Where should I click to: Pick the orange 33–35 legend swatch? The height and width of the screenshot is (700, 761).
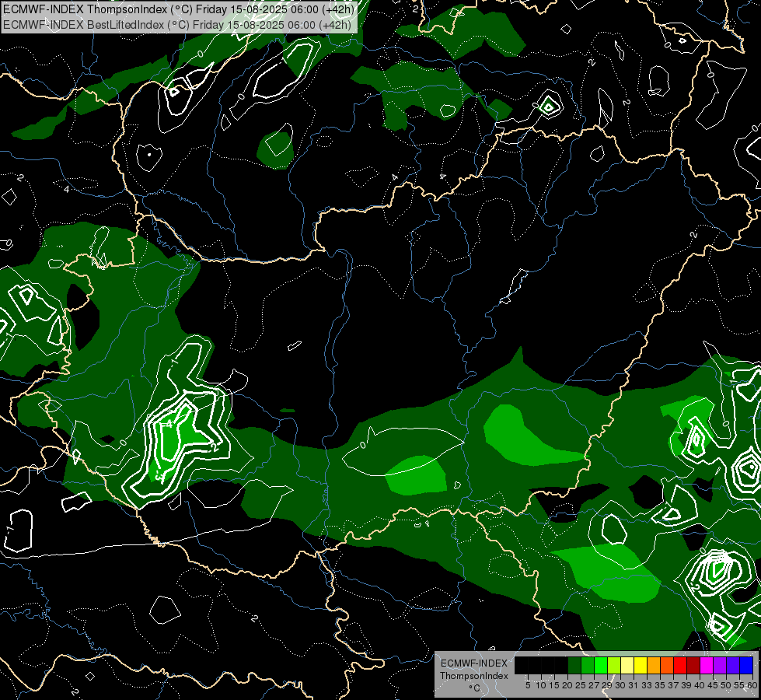click(x=654, y=665)
